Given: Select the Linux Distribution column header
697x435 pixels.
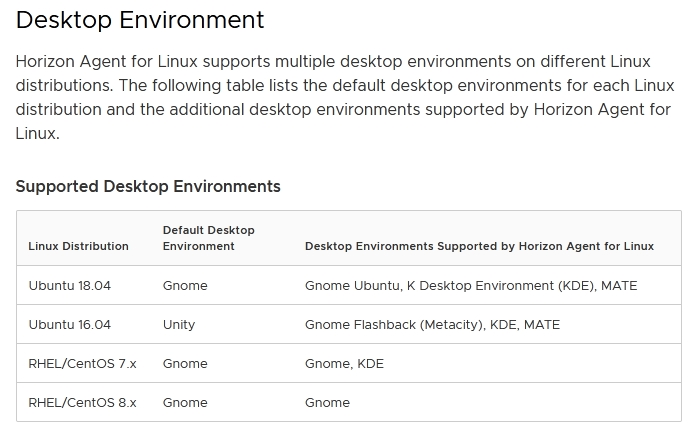Looking at the screenshot, I should [78, 246].
